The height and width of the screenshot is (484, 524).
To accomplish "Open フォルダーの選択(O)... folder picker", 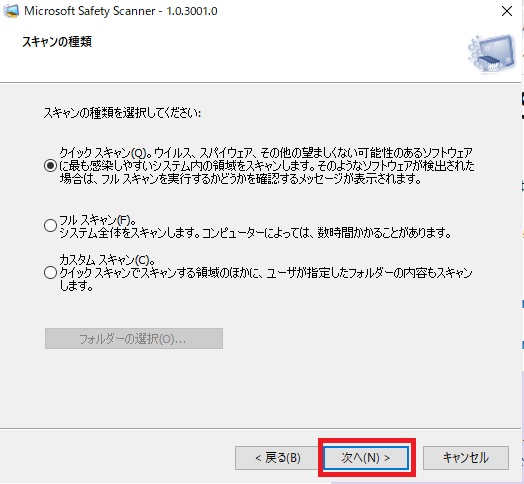I will coord(134,339).
